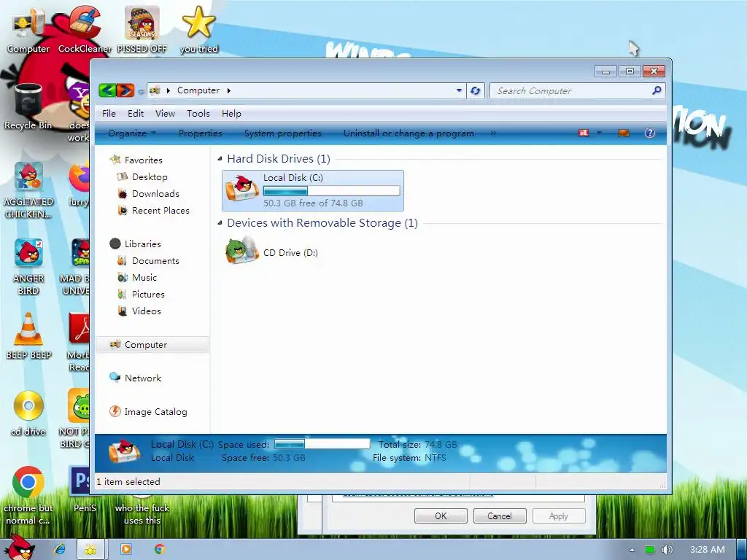Viewport: 747px width, 560px height.
Task: Click the volume speaker tray icon
Action: click(667, 550)
